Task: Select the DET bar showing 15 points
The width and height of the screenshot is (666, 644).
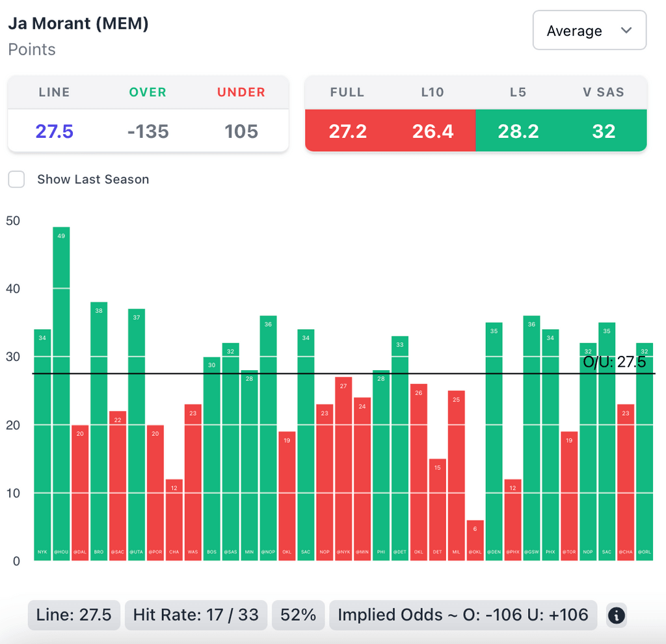Action: tap(438, 510)
